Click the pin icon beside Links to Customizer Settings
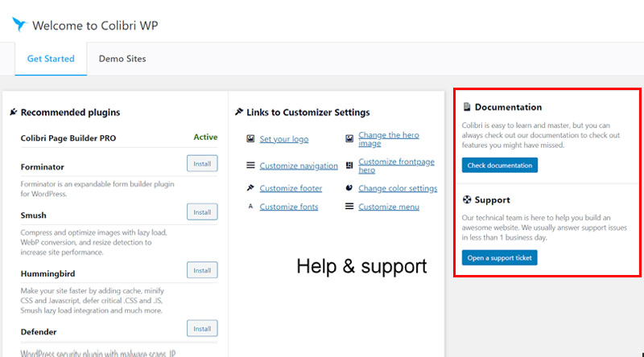Viewport: 644px width, 357px height. coord(239,112)
